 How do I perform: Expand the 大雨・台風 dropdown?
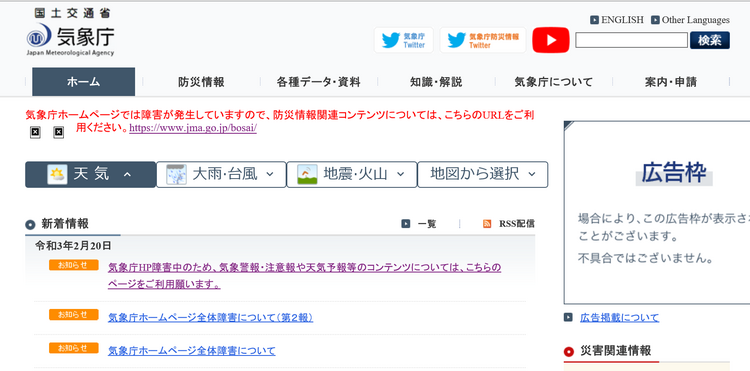click(x=221, y=175)
